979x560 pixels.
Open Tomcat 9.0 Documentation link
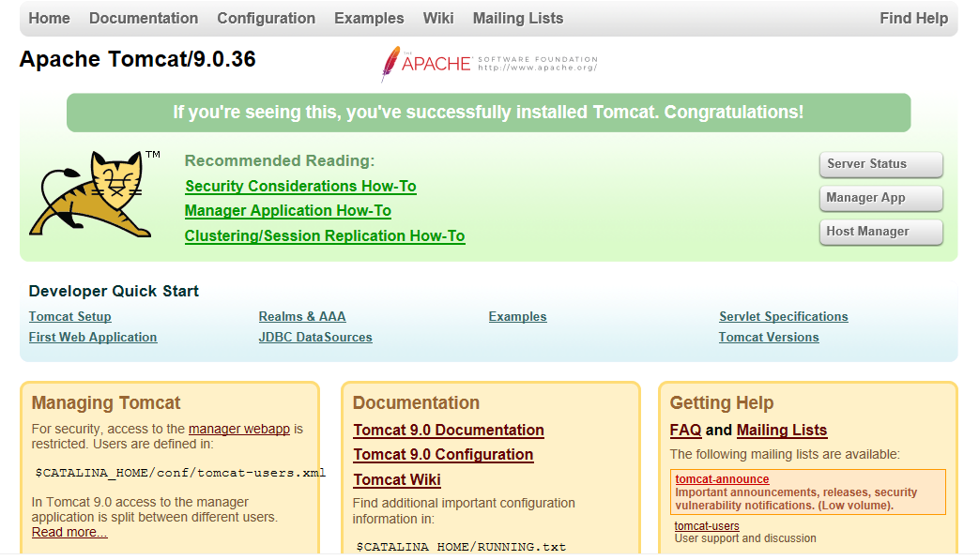click(449, 431)
